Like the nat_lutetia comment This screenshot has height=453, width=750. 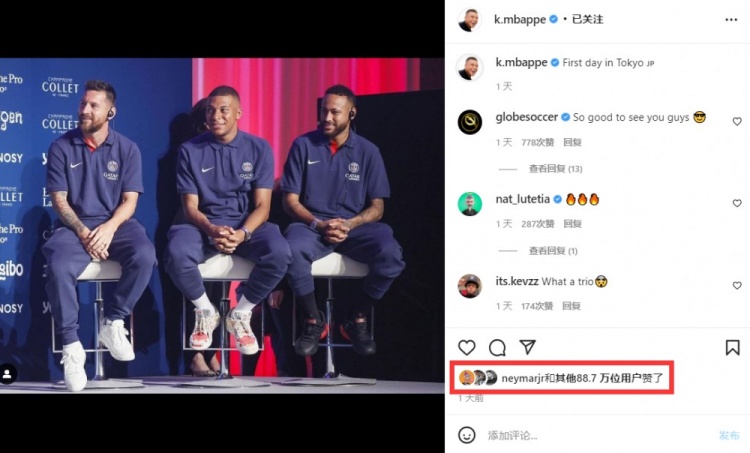click(x=737, y=203)
